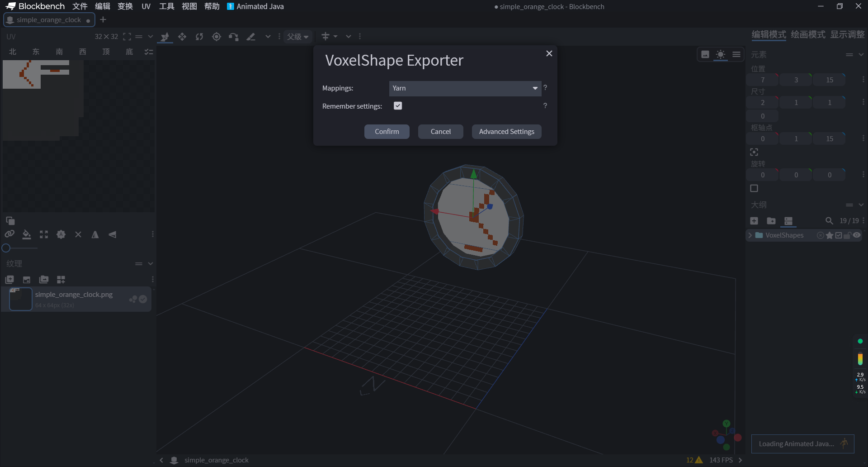The height and width of the screenshot is (467, 868).
Task: Select the Vertex Snap tool
Action: pos(234,37)
